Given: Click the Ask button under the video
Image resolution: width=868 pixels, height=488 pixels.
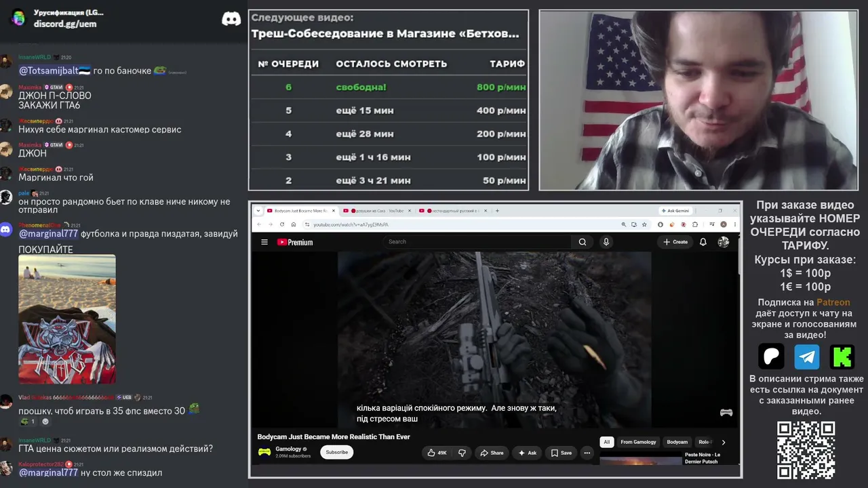Looking at the screenshot, I should (x=528, y=453).
